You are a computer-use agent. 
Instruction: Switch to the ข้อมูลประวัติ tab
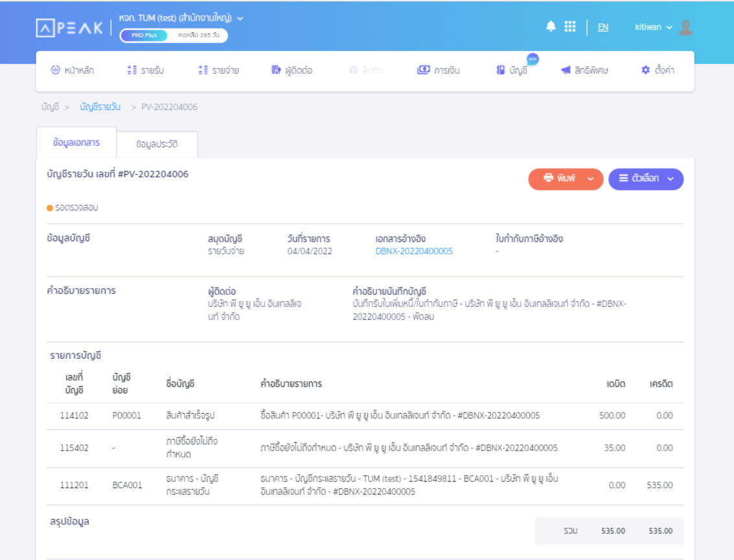click(157, 144)
